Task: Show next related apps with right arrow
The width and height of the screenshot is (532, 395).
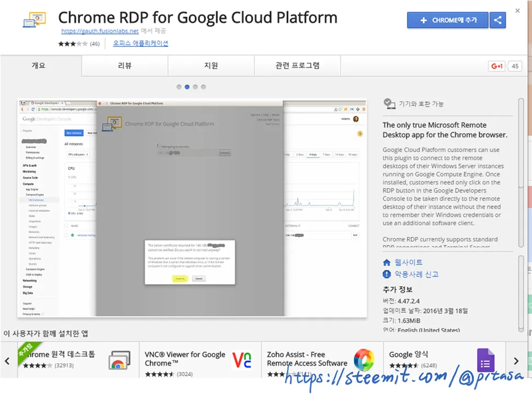Action: (x=516, y=361)
